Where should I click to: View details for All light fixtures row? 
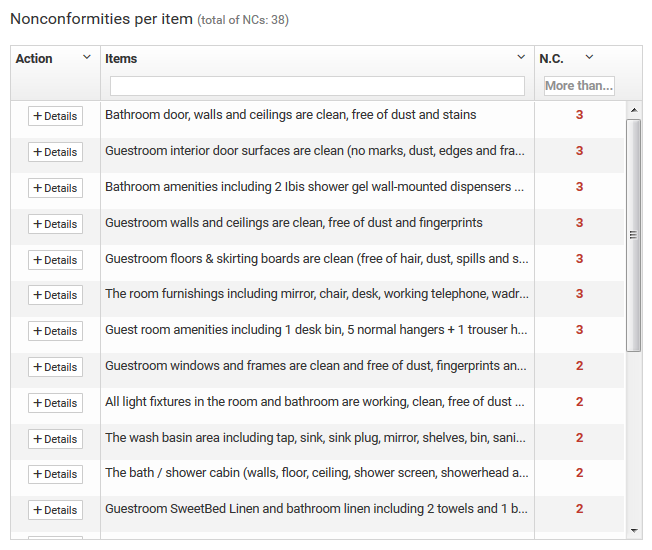(x=55, y=403)
